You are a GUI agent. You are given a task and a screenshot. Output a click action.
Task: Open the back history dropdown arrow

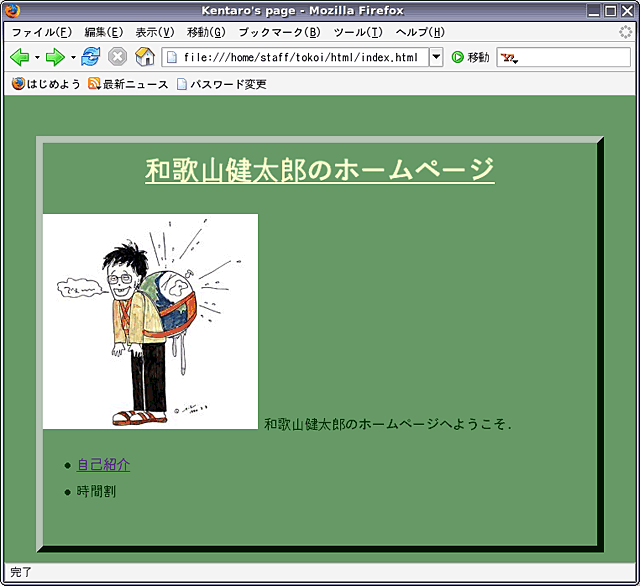point(37,57)
